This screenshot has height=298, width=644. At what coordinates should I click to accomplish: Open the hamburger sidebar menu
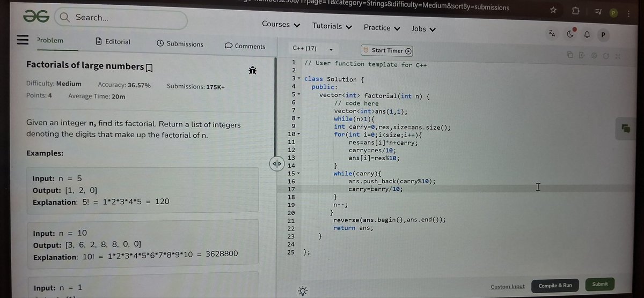(22, 41)
